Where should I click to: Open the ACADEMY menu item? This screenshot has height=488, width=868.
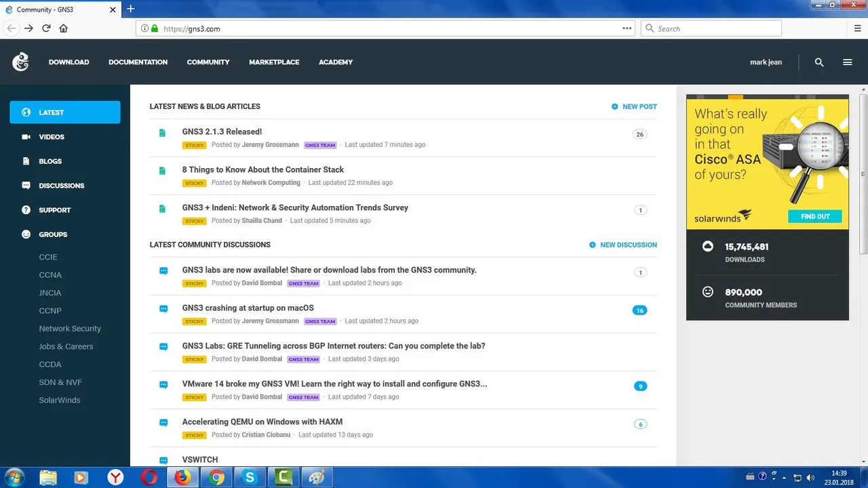pos(336,62)
